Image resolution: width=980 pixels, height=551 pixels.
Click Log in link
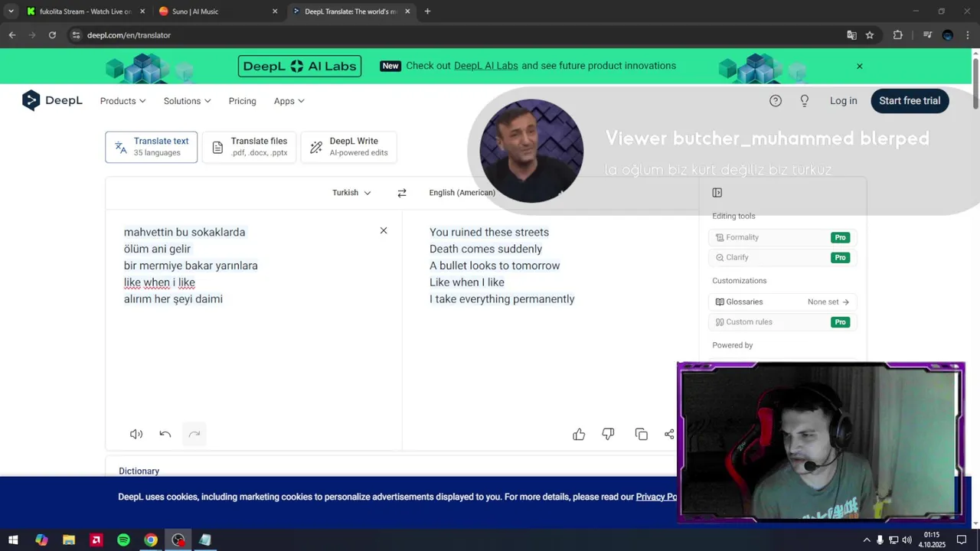(x=843, y=101)
